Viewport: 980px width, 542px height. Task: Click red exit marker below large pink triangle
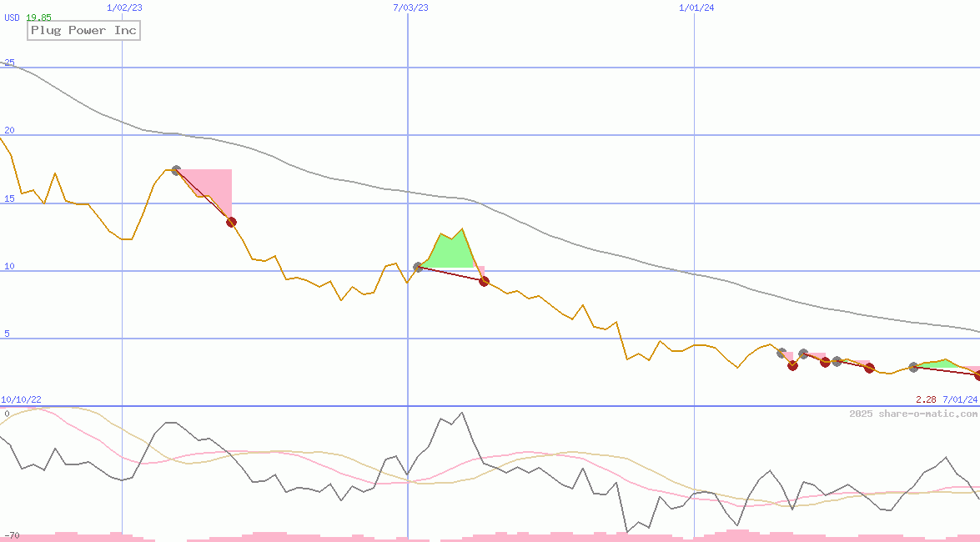tap(231, 222)
